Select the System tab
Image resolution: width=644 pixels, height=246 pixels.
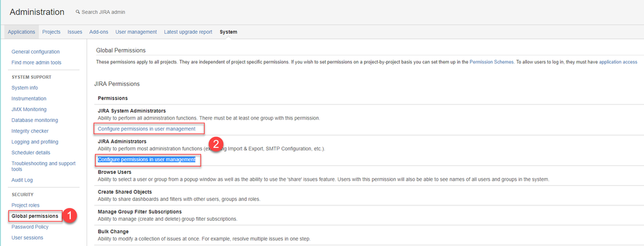click(228, 32)
